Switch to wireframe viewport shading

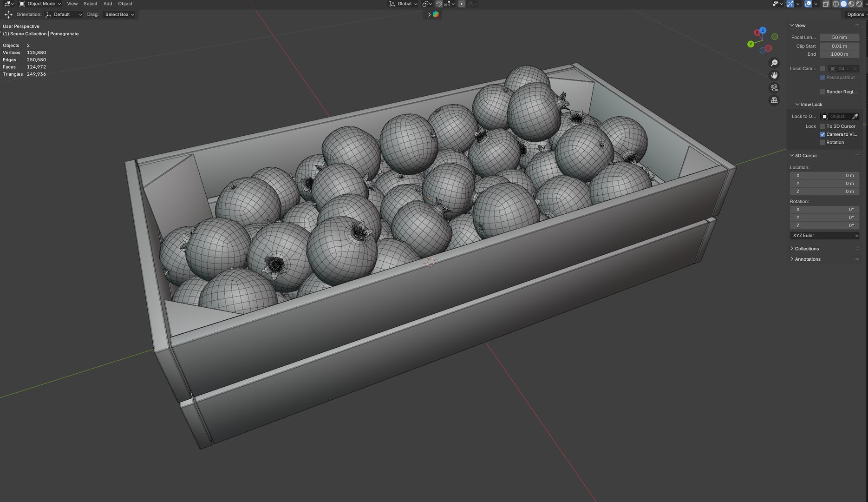pos(836,4)
